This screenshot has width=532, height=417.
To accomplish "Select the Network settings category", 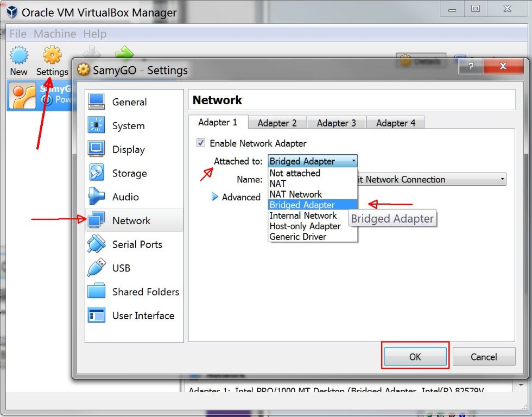I will [134, 220].
